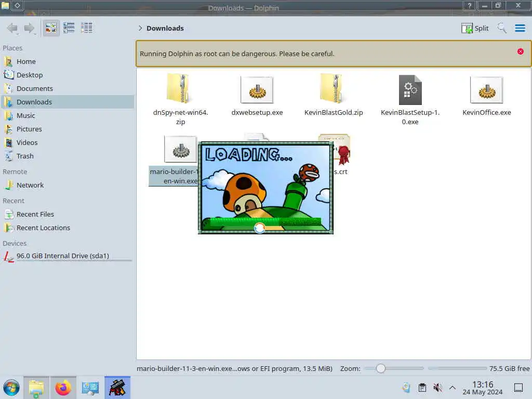This screenshot has height=399, width=532.
Task: Open Pictures in Places
Action: [x=67, y=129]
